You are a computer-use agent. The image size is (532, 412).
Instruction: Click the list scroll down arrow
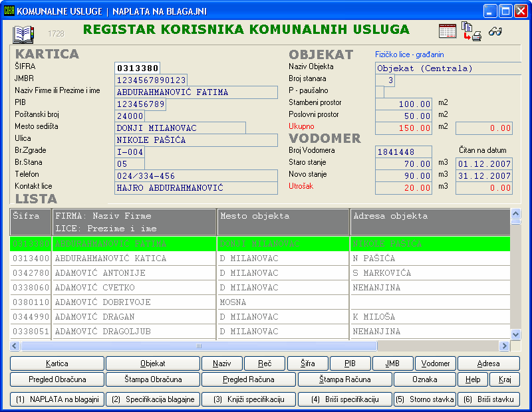pyautogui.click(x=516, y=335)
